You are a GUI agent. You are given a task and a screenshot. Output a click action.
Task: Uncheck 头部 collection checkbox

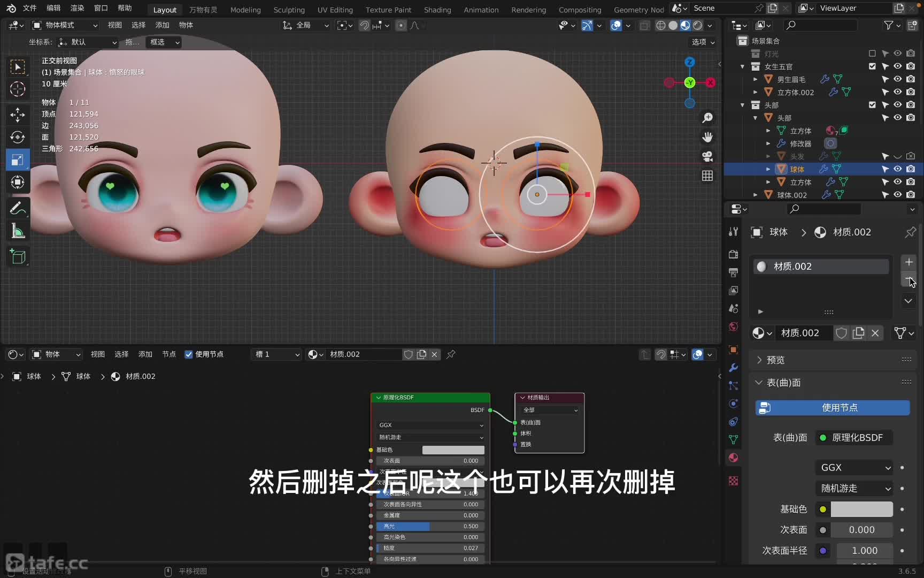[872, 105]
